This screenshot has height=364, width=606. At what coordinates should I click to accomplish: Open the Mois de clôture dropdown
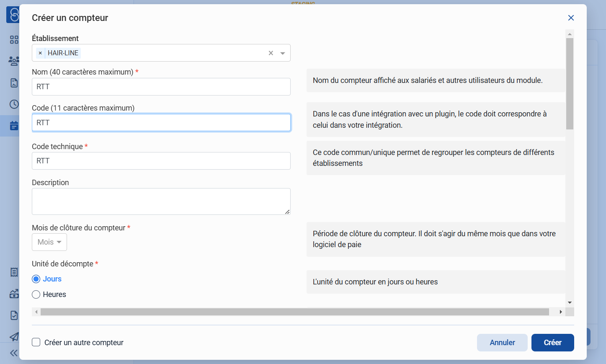pos(49,242)
